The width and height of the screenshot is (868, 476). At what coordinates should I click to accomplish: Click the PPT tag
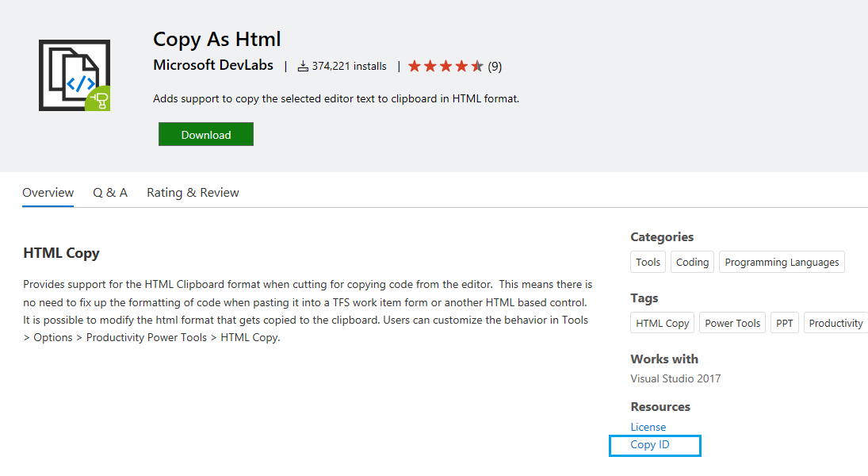(x=785, y=323)
